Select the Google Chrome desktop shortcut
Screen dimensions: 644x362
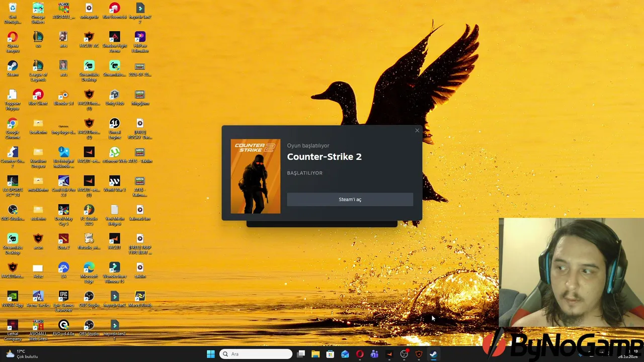click(x=13, y=129)
